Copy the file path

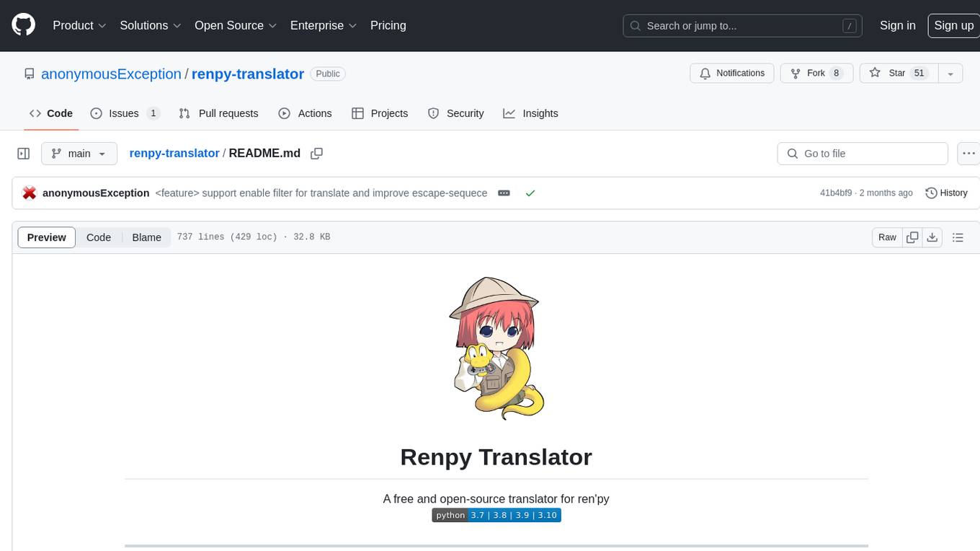tap(316, 154)
